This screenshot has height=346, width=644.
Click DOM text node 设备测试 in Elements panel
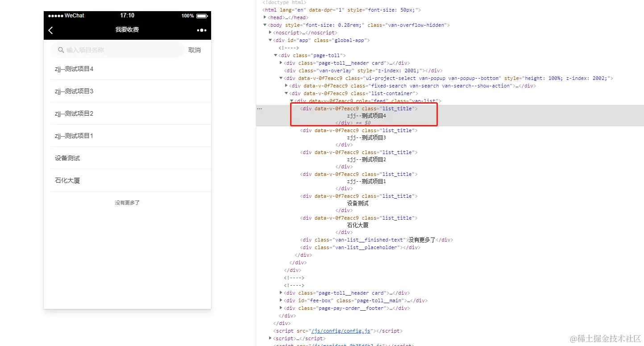pos(358,203)
